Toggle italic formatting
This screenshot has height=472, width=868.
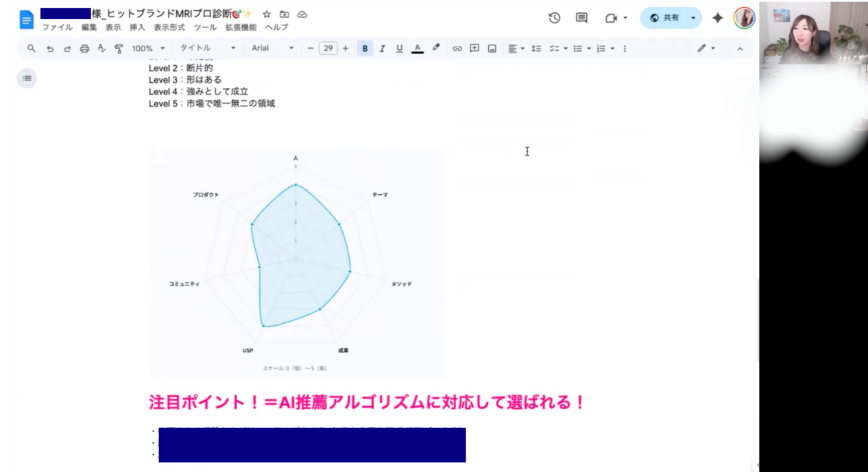tap(382, 49)
